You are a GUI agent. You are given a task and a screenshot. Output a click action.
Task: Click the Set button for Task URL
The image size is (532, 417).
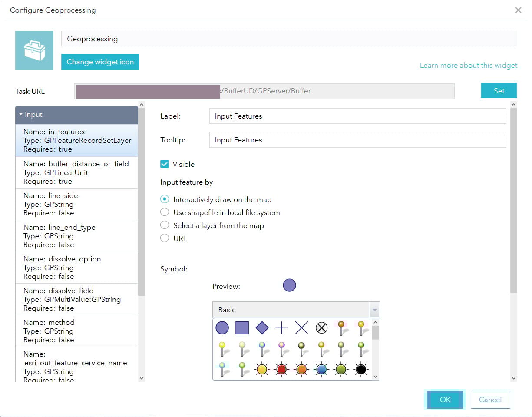click(499, 91)
